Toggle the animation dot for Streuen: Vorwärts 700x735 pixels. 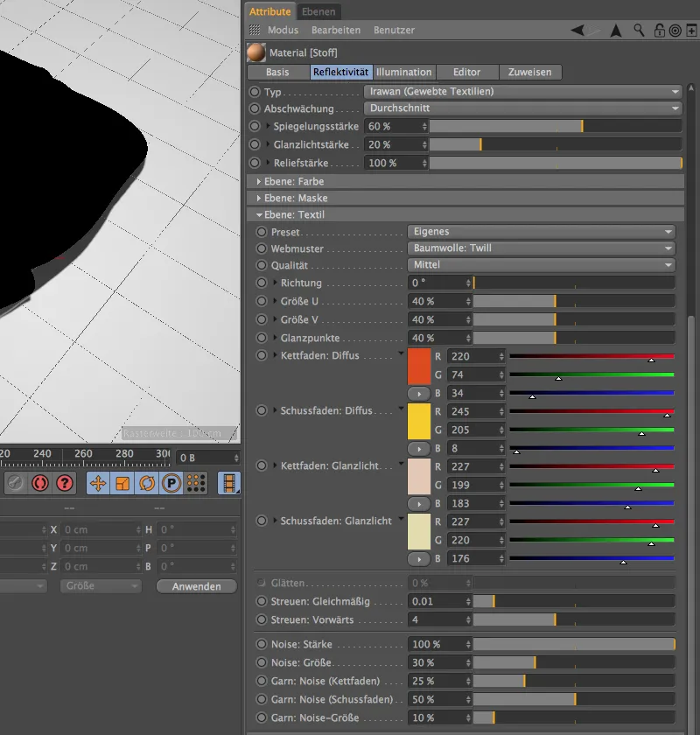pyautogui.click(x=261, y=619)
